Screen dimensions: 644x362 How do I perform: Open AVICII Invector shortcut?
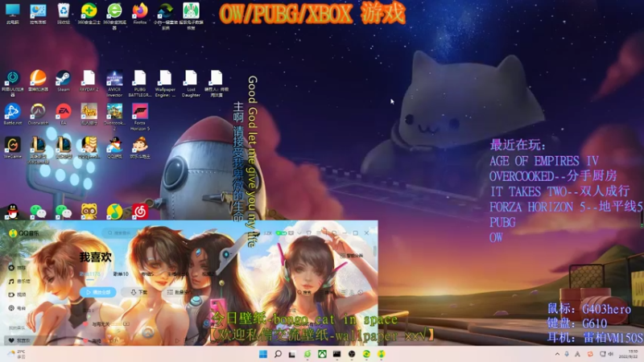(114, 83)
